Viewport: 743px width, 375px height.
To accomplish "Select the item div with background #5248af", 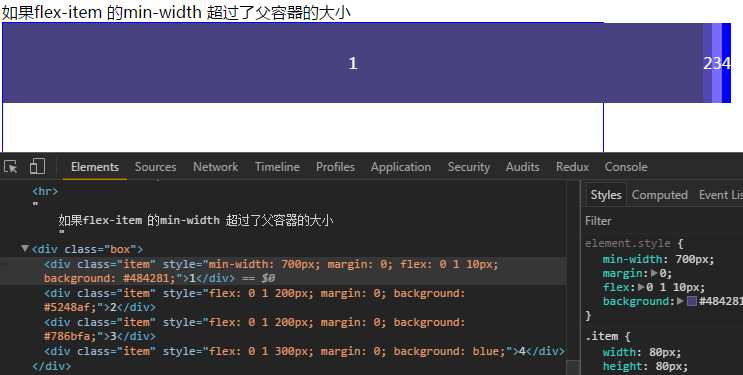I will 283,300.
